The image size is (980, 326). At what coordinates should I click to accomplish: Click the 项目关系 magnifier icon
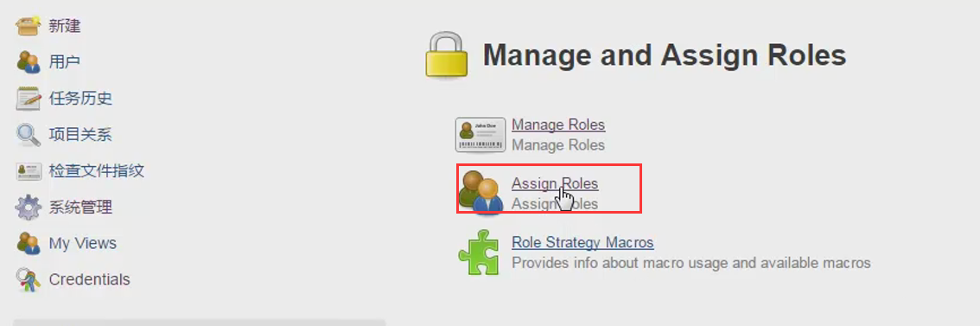(x=29, y=135)
